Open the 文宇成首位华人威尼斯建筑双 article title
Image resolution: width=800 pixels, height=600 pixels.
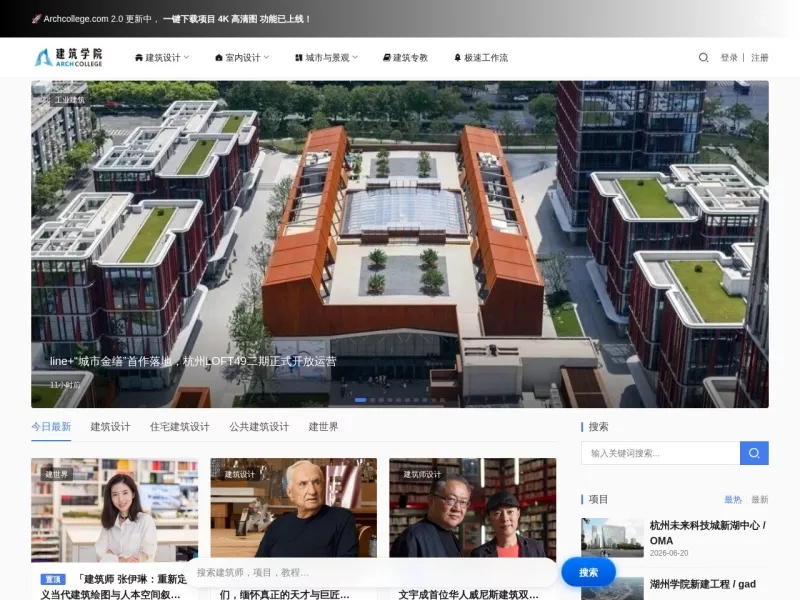468,594
